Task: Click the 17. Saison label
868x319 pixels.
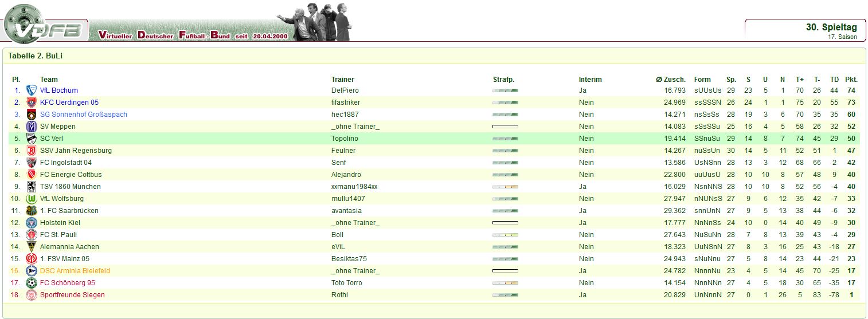Action: pyautogui.click(x=843, y=37)
